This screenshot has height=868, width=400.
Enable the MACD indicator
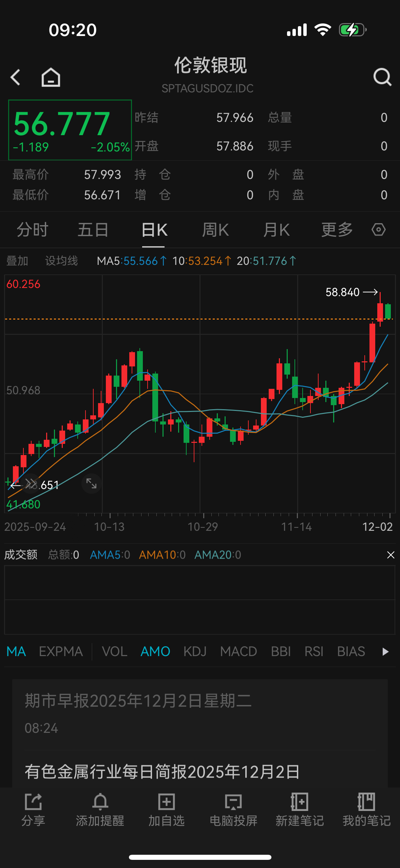click(x=239, y=651)
